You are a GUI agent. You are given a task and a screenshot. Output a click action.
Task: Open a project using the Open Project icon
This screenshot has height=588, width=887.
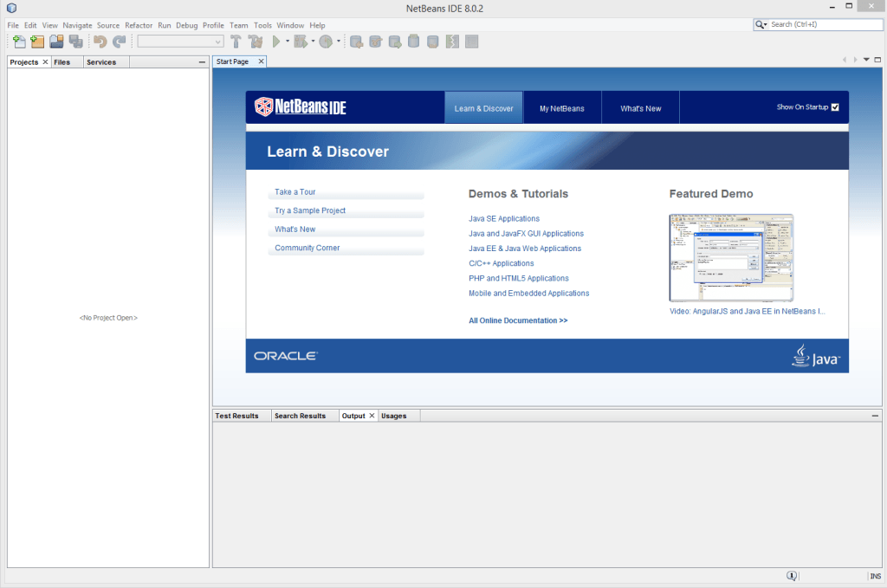pyautogui.click(x=56, y=41)
